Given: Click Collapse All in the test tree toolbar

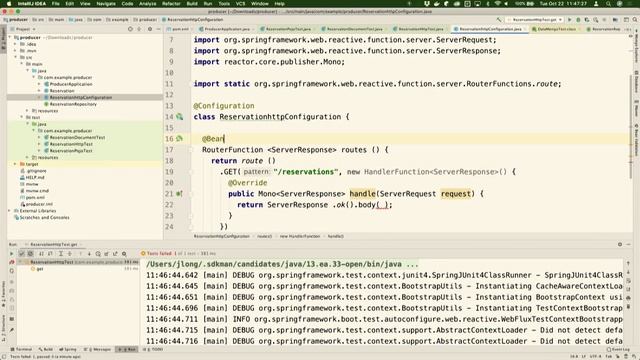Looking at the screenshot, I should pos(69,253).
